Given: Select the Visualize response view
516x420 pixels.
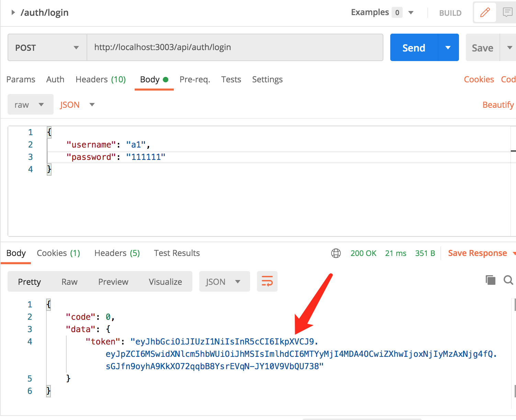Looking at the screenshot, I should (166, 282).
